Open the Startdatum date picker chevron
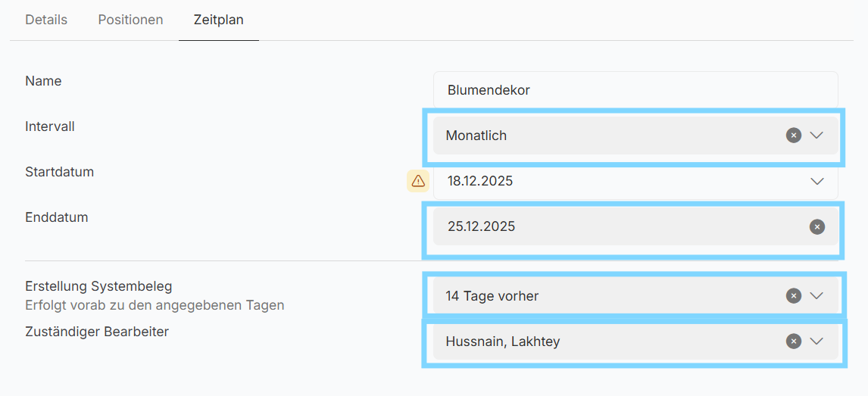 [816, 181]
